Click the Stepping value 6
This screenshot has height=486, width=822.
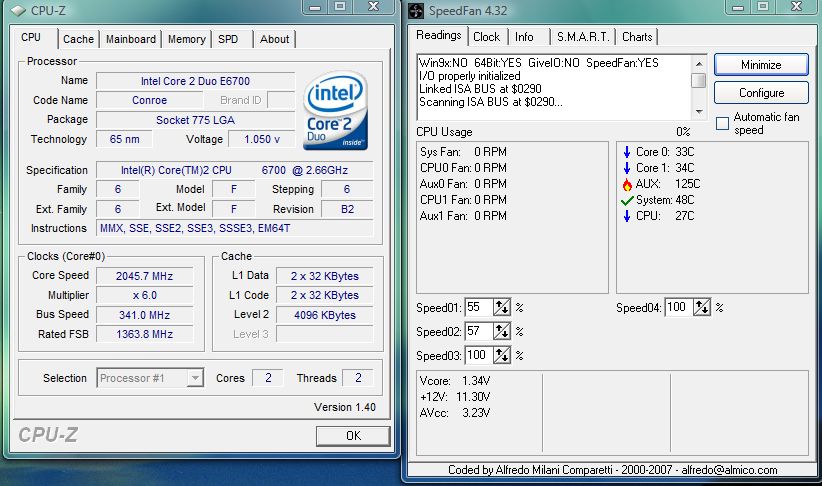click(347, 189)
